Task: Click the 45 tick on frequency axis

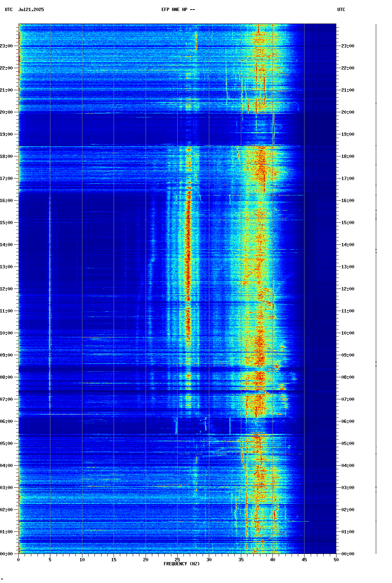Action: tap(304, 560)
